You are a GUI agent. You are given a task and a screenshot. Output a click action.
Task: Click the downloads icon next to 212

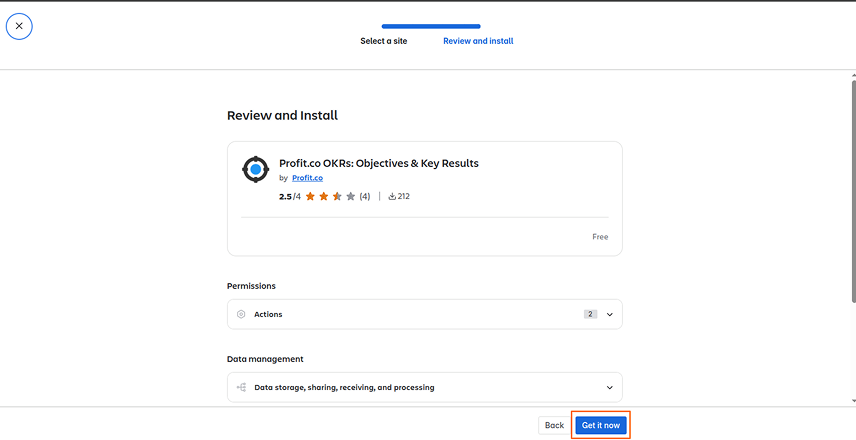392,197
